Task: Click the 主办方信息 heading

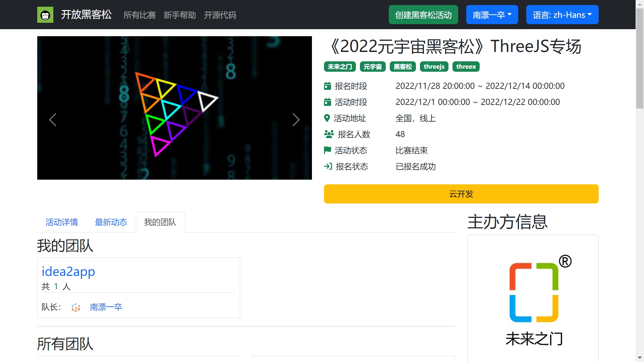Action: (x=507, y=222)
